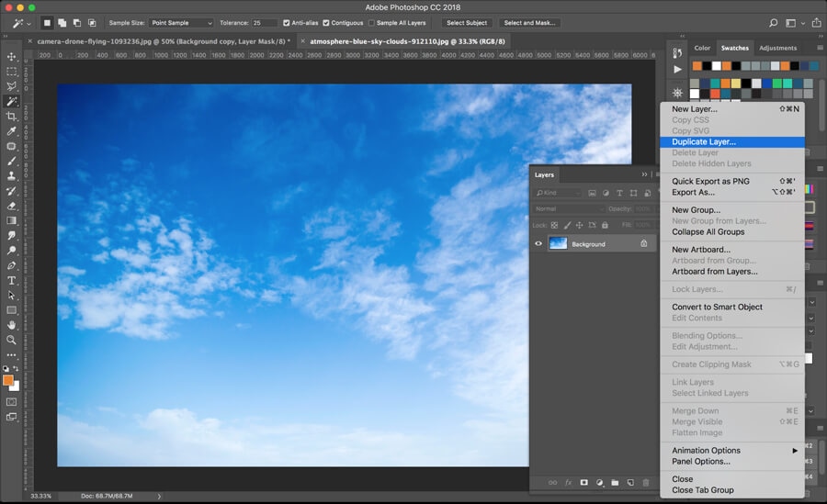Select the Move tool
The image size is (827, 504).
pos(12,56)
